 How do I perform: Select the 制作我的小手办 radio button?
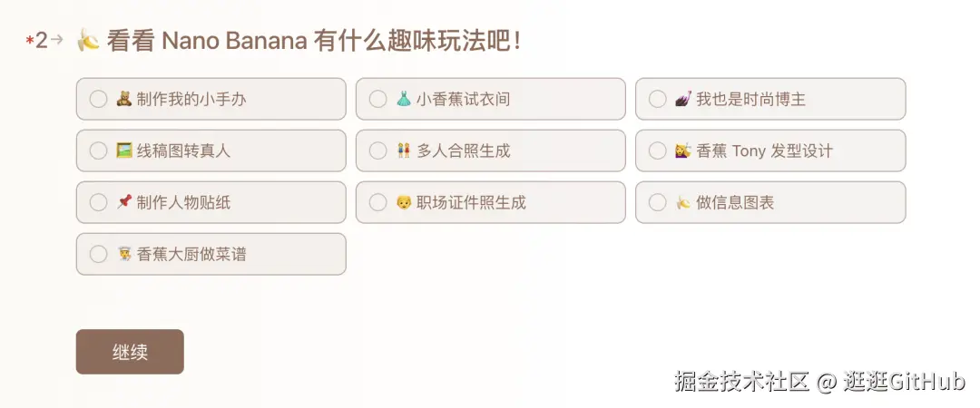[x=98, y=100]
